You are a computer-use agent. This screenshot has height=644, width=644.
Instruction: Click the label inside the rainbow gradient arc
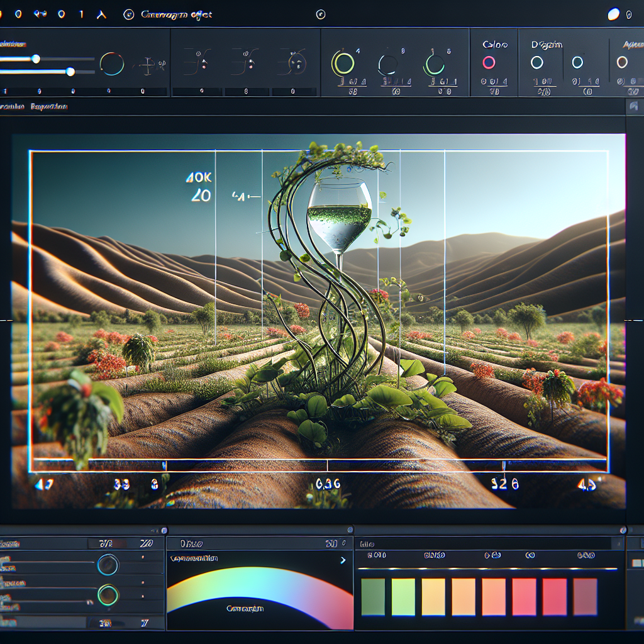[x=245, y=608]
